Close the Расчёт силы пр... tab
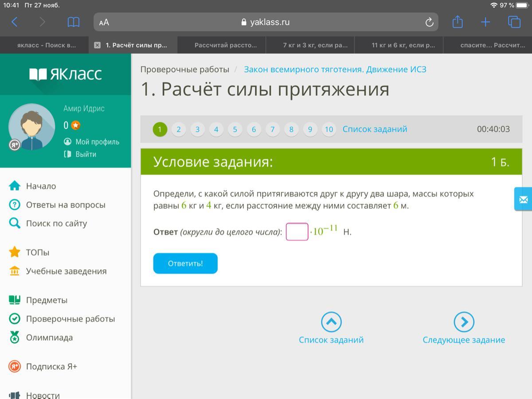The width and height of the screenshot is (532, 399). point(98,45)
